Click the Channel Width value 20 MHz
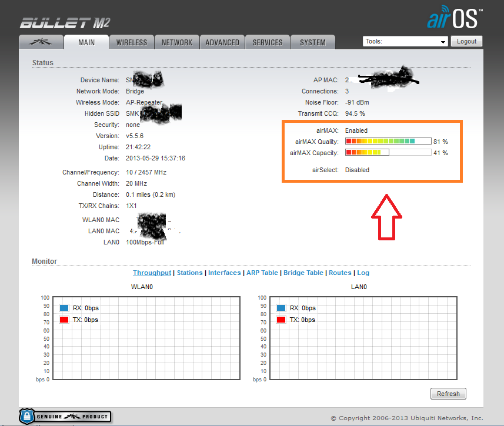The image size is (504, 426). pos(136,183)
